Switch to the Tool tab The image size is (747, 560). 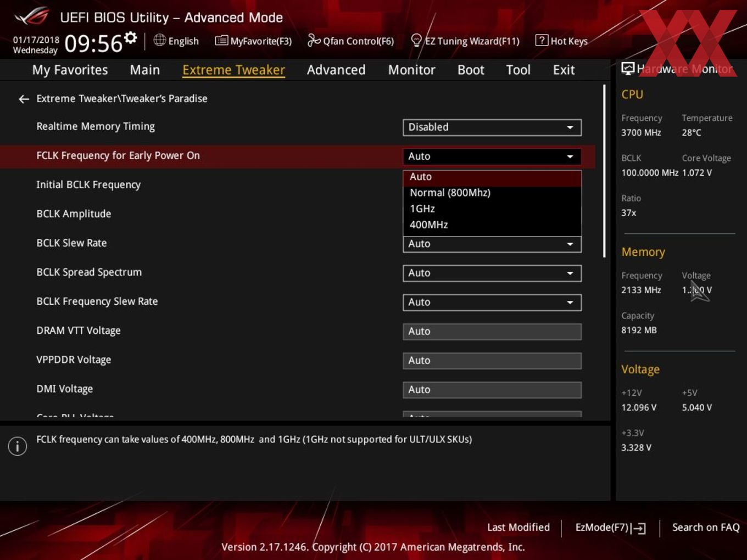point(518,70)
